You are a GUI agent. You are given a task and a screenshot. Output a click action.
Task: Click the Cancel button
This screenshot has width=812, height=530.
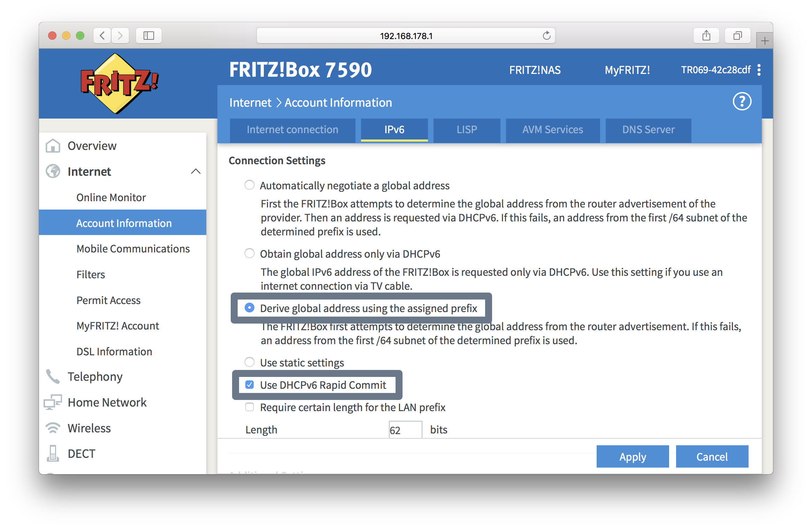pyautogui.click(x=712, y=456)
